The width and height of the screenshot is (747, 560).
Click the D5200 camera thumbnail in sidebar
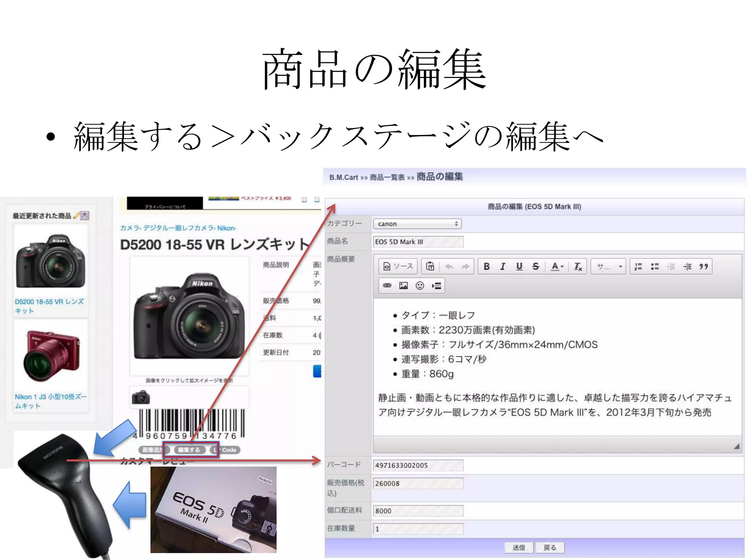pyautogui.click(x=51, y=261)
